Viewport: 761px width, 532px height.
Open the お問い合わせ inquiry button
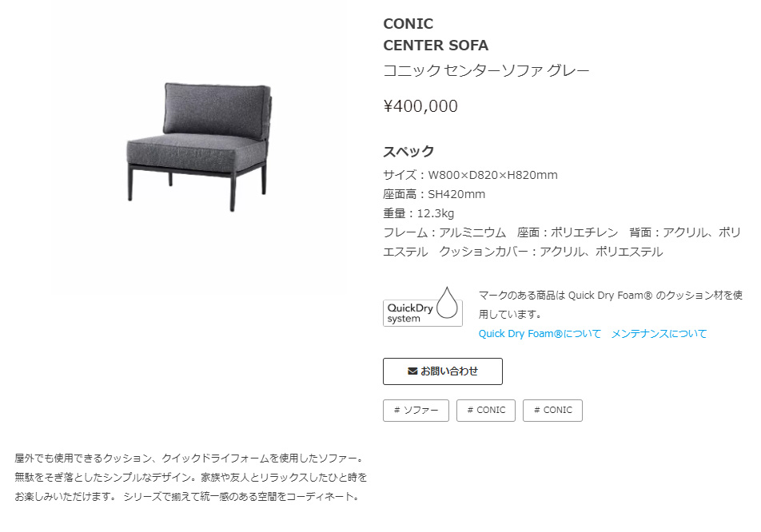click(443, 371)
